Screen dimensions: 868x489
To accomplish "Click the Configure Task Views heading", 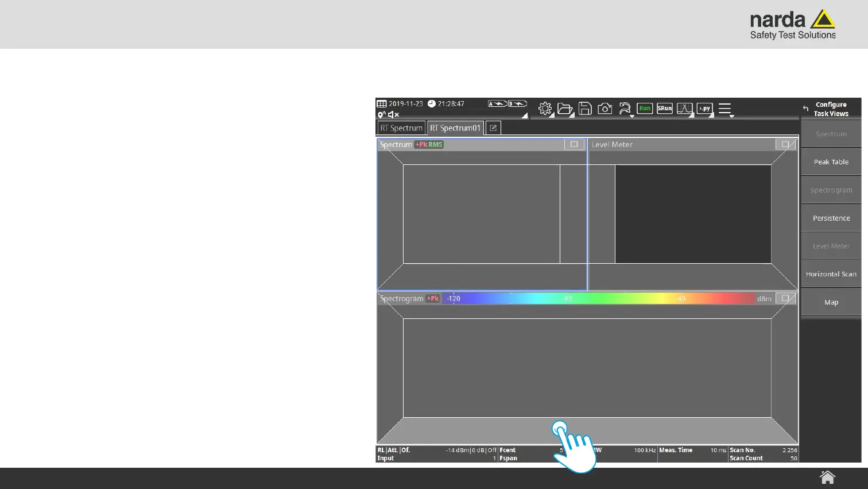I will tap(831, 109).
